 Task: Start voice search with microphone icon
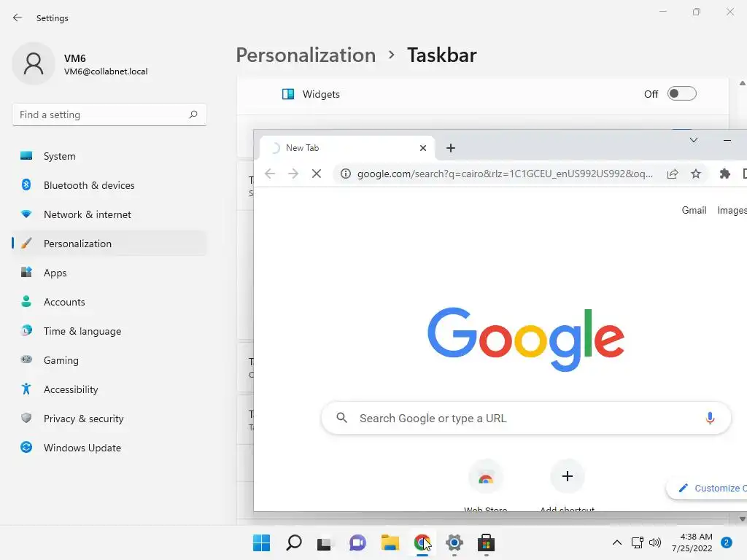(710, 418)
